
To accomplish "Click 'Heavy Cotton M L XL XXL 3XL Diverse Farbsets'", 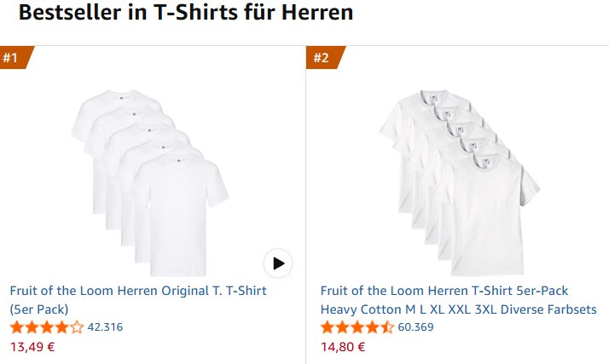I will tap(458, 309).
